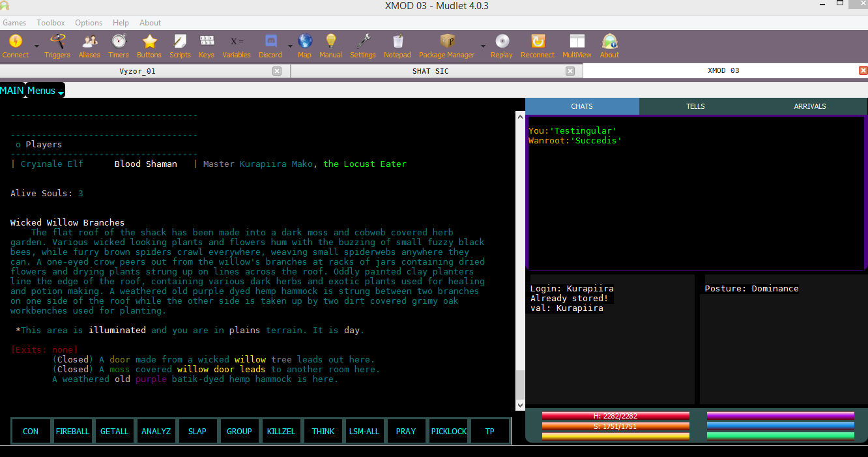
Task: Click the blue gauge bar
Action: tap(781, 426)
